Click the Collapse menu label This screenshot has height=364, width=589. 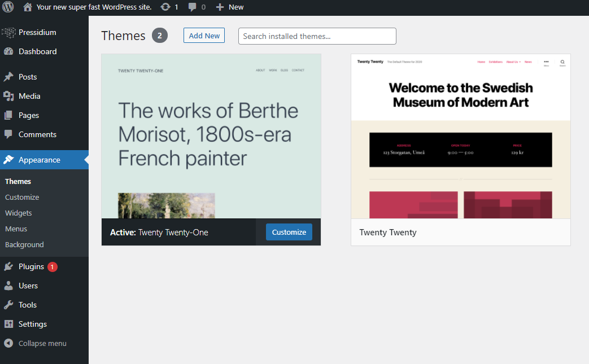(x=42, y=343)
